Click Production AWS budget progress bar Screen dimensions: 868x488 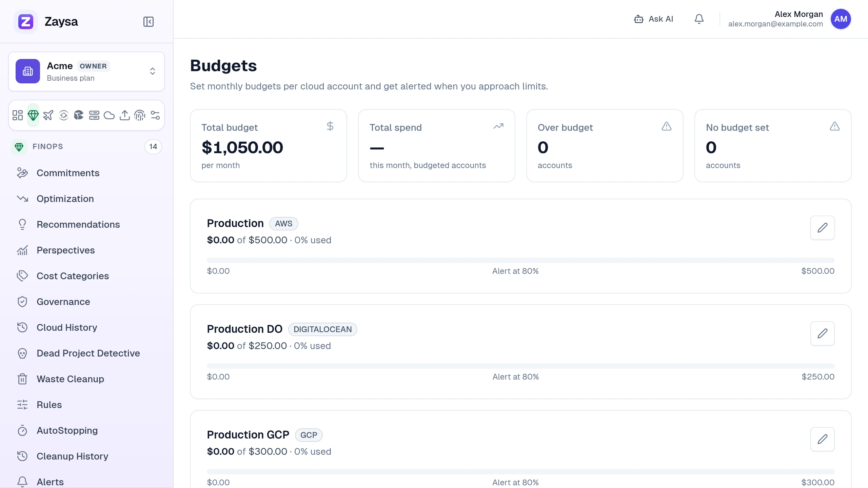coord(520,260)
